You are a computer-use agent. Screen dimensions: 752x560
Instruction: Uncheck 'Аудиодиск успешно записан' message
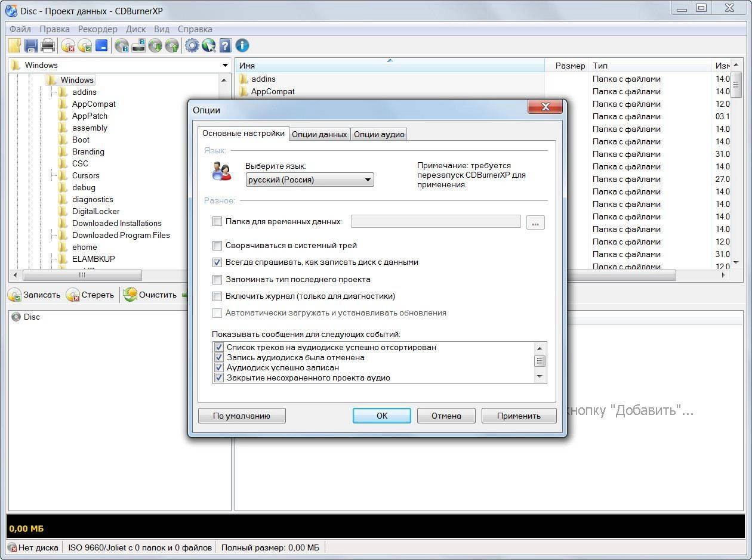coord(219,367)
